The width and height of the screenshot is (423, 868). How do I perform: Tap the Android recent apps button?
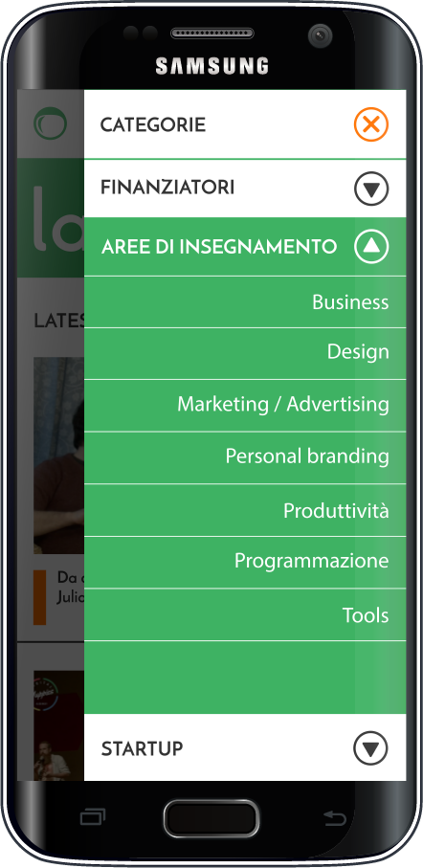93,817
